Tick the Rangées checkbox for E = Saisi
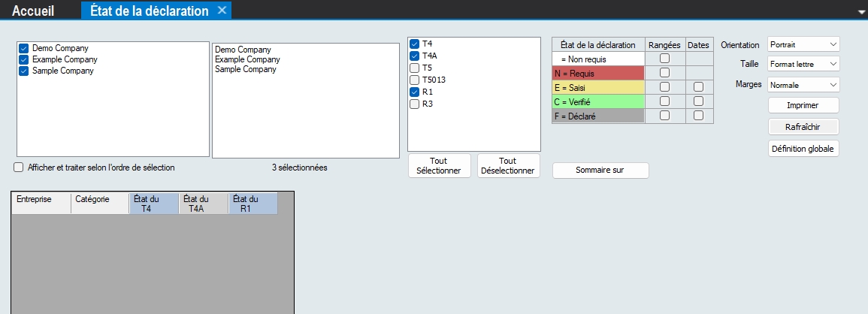 [x=664, y=87]
